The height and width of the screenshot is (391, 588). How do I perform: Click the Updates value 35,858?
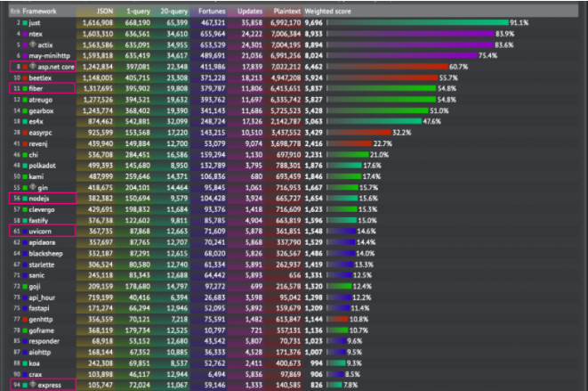(252, 23)
